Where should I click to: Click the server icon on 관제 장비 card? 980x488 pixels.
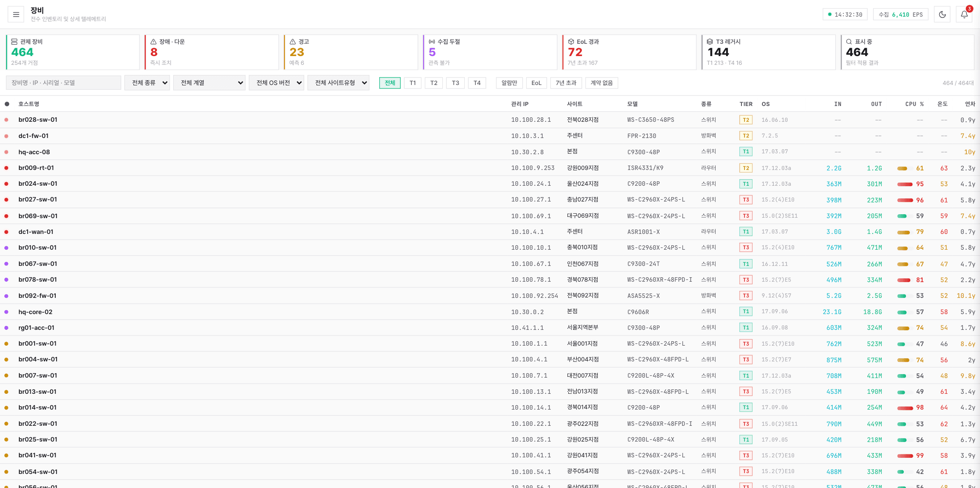(14, 42)
